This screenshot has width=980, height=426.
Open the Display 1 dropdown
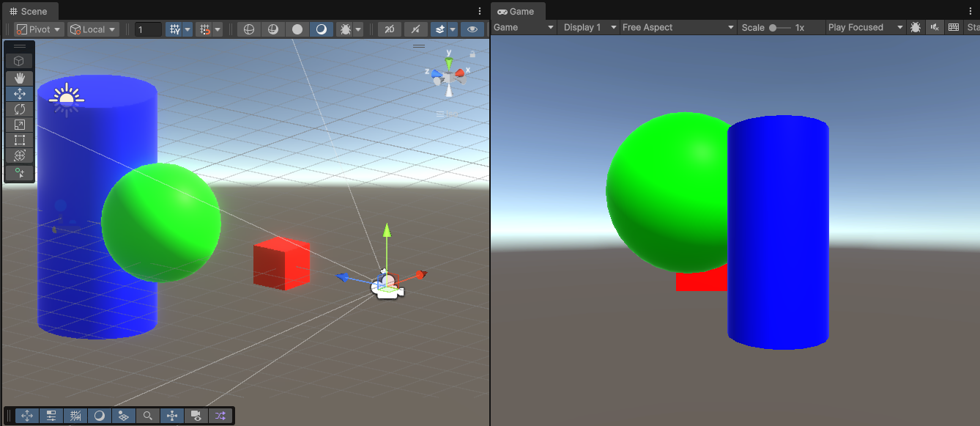pos(588,27)
